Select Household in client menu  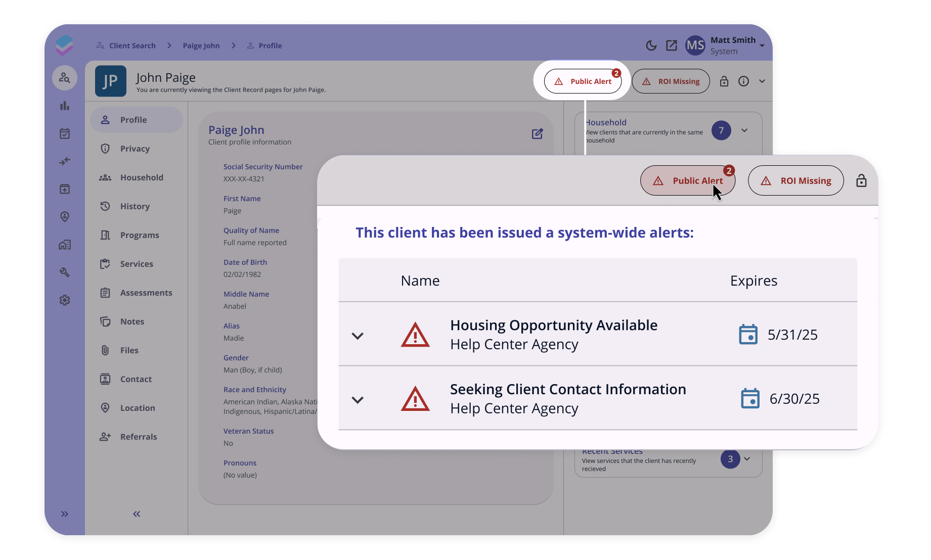[x=137, y=177]
